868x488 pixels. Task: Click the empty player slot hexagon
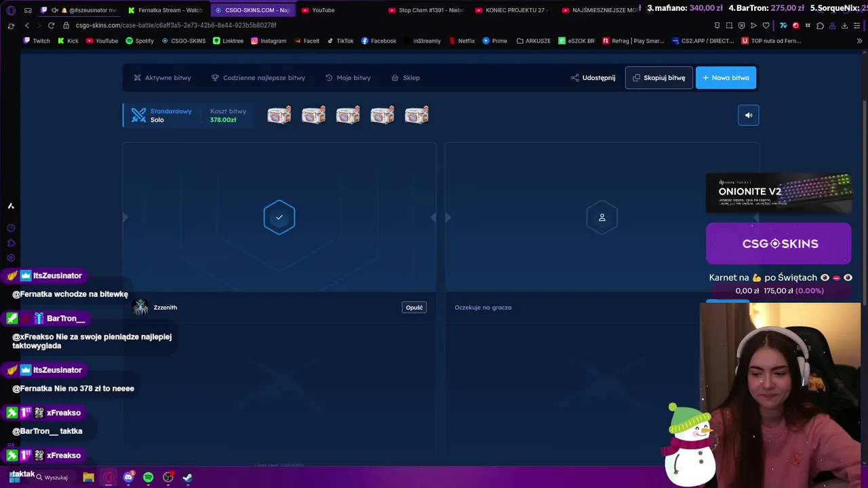tap(602, 218)
